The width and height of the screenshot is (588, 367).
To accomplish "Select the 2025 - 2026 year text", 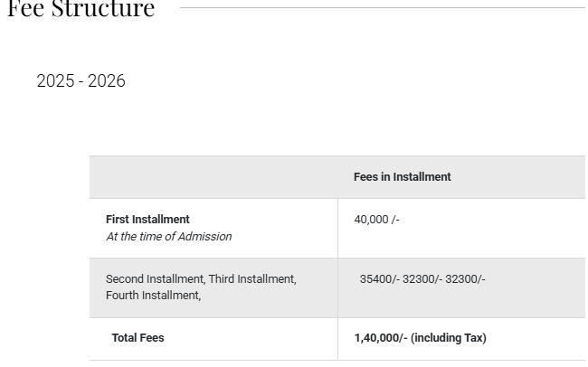I will [x=81, y=81].
